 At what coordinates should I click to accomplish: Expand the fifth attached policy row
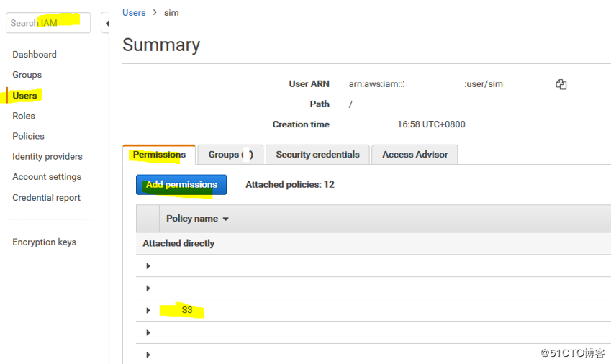148,355
